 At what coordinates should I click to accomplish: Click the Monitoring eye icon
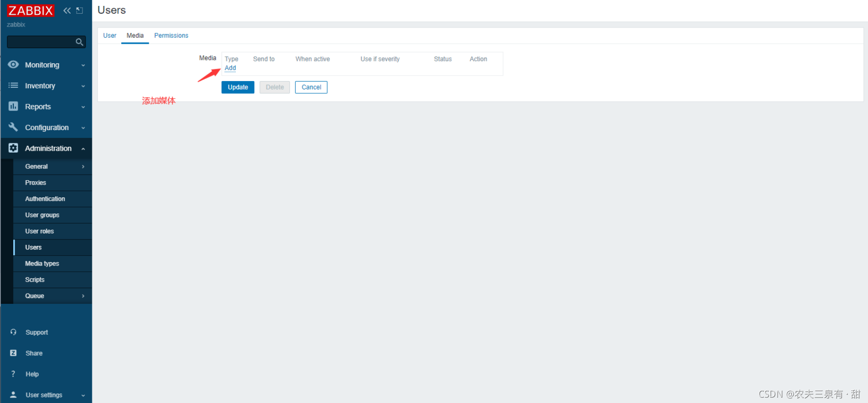coord(13,64)
